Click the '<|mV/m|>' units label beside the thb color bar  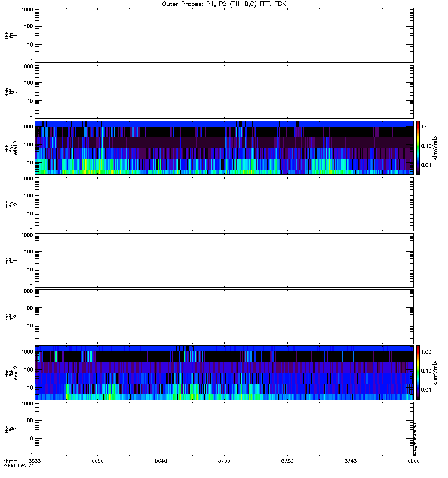[435, 148]
